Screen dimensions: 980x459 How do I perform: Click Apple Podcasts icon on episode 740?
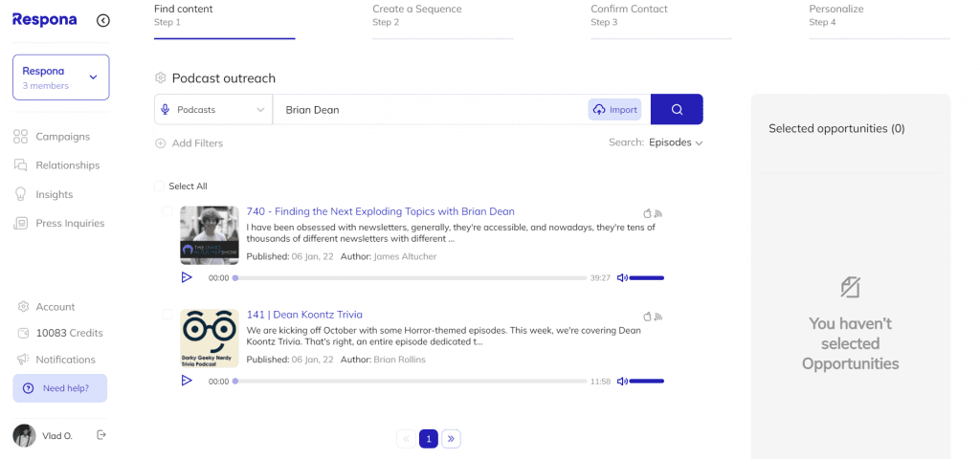coord(647,213)
